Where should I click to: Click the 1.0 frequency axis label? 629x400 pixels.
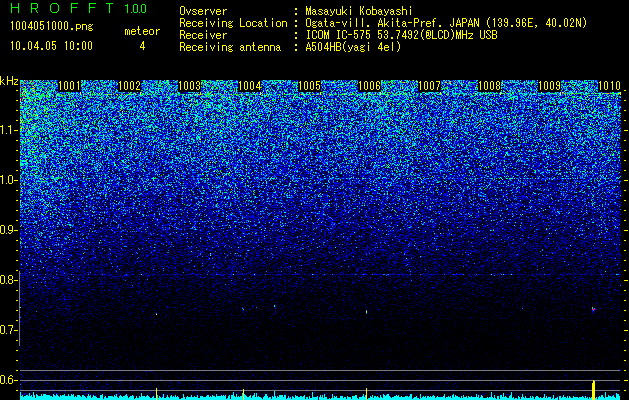pos(9,180)
